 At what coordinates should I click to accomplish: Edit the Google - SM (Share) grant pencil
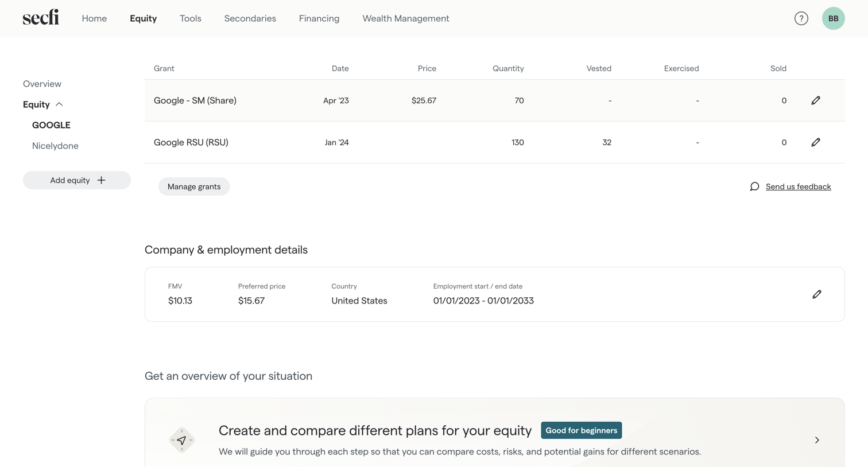815,100
